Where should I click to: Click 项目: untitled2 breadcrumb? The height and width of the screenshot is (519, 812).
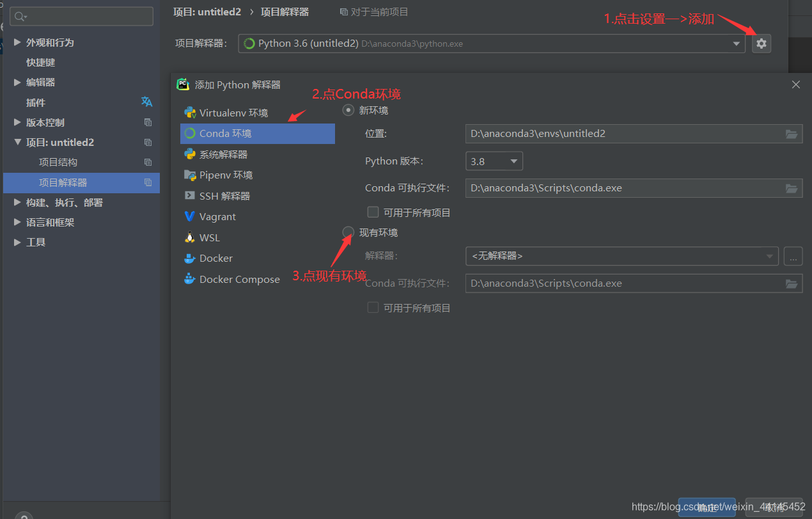coord(207,12)
